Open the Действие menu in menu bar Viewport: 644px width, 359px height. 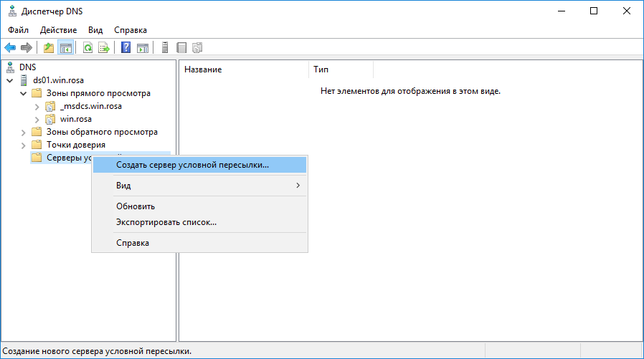(x=58, y=30)
